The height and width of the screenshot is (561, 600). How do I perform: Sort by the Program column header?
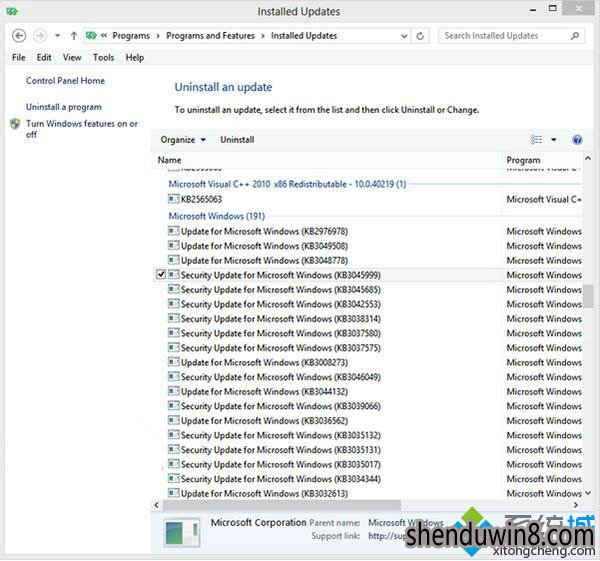[x=523, y=160]
